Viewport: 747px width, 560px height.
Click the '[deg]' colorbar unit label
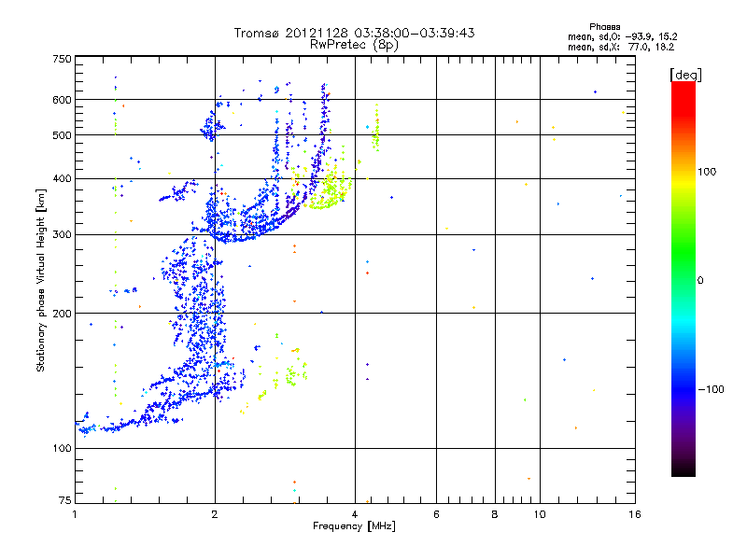(685, 75)
